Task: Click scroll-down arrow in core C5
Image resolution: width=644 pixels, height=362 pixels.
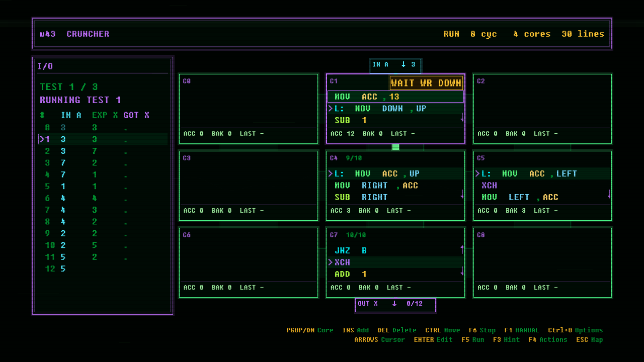Action: [609, 194]
